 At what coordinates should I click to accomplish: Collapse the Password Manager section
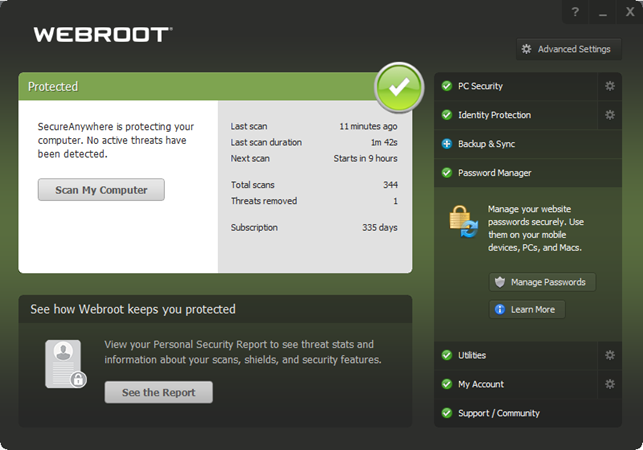click(528, 173)
